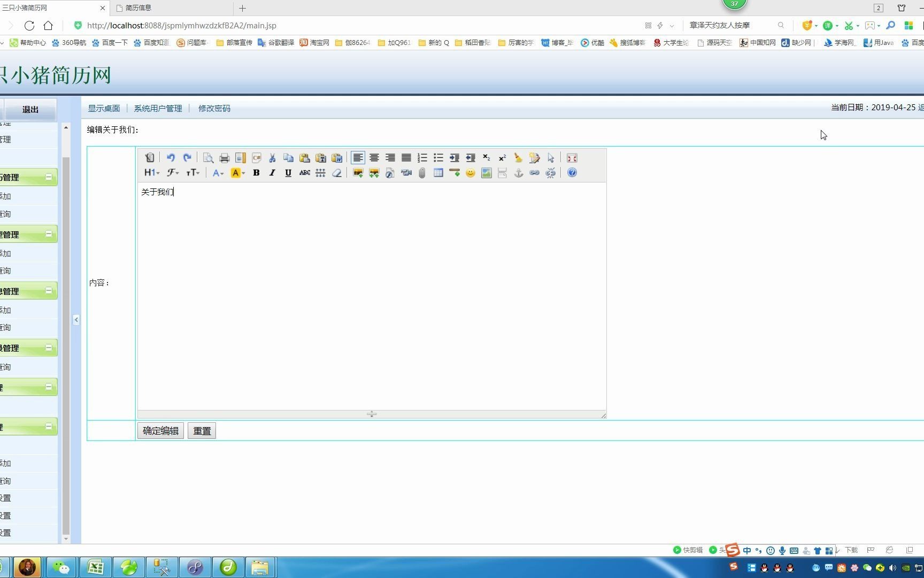Insert a video or media file
924x578 pixels.
point(406,173)
